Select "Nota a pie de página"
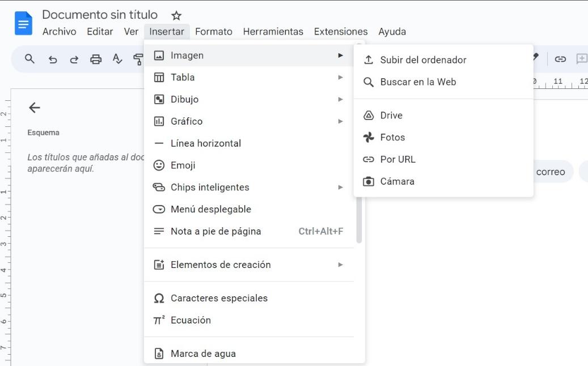 pos(215,231)
